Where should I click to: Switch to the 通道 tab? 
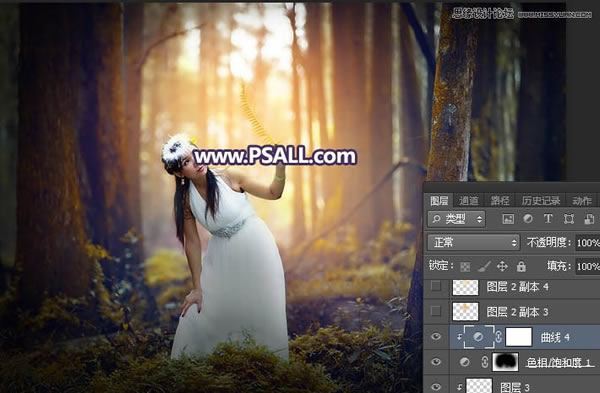[469, 201]
